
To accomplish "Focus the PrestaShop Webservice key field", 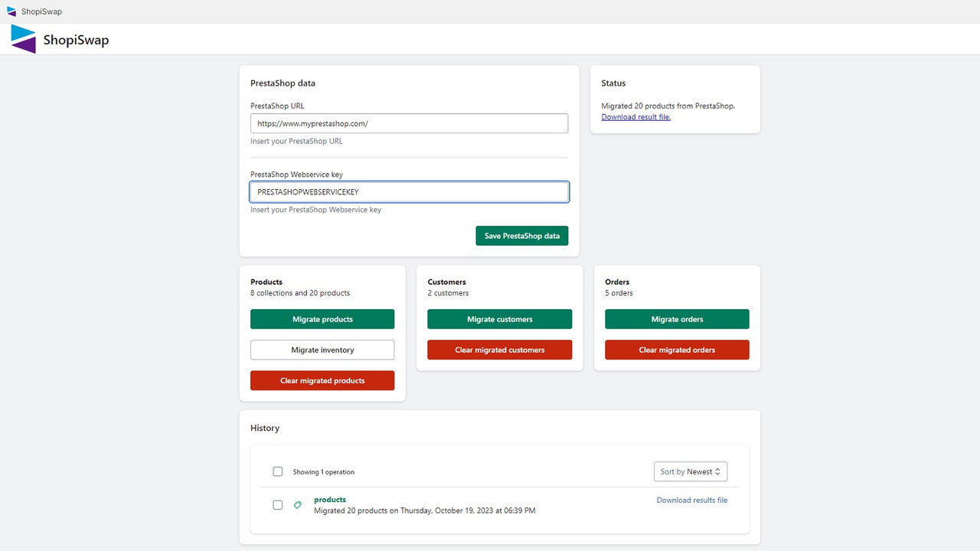I will coord(410,192).
